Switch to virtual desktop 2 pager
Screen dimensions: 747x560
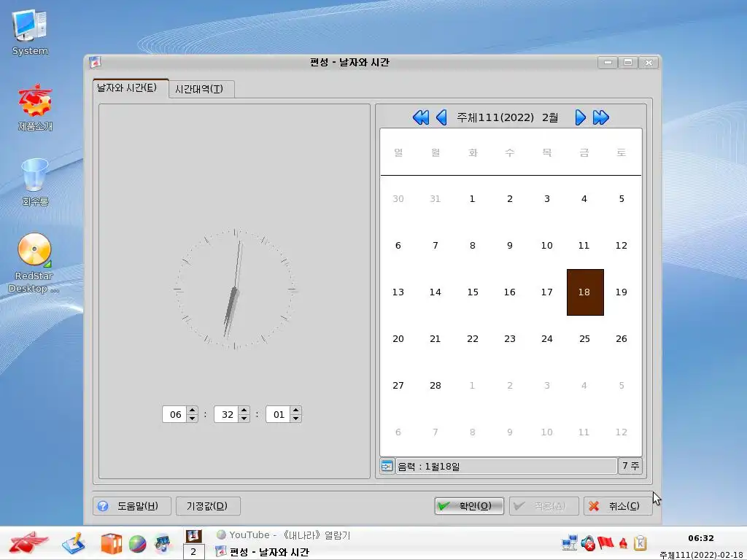[x=193, y=552]
